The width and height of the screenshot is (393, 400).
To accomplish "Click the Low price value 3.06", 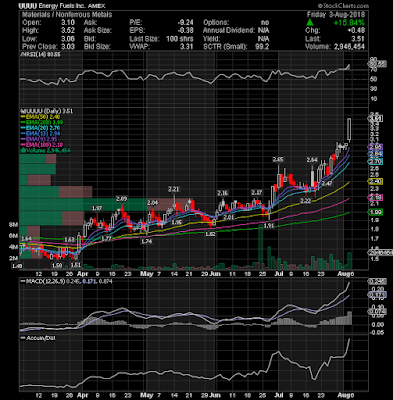I will click(x=68, y=39).
